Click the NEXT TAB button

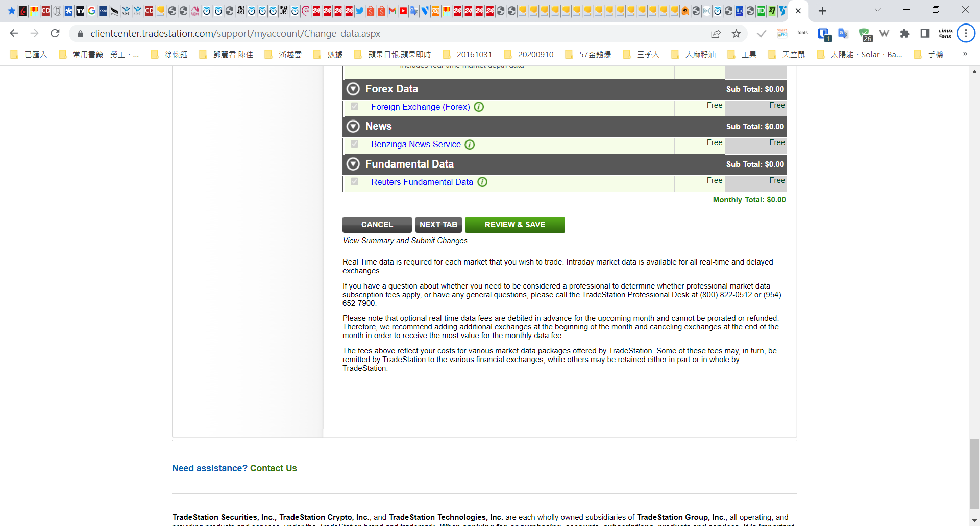(x=438, y=225)
